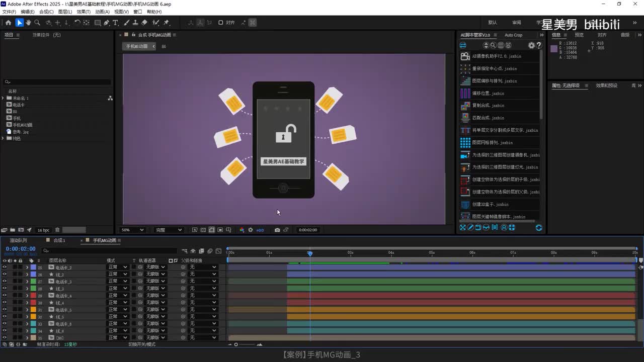Refresh the script list at panel bottom
644x362 pixels.
pos(539,228)
